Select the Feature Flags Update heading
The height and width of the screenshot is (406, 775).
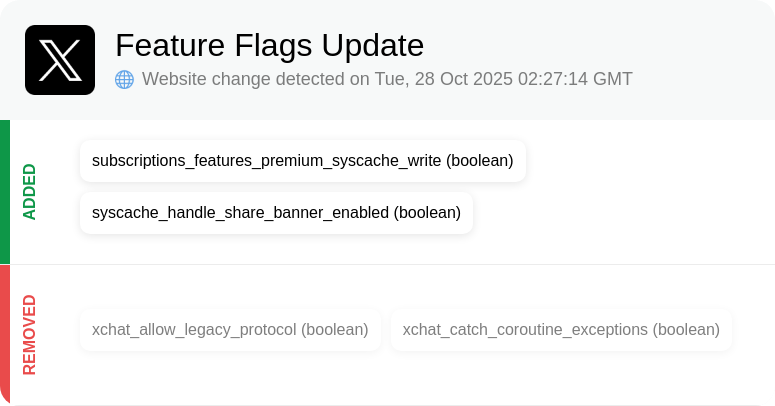click(269, 45)
